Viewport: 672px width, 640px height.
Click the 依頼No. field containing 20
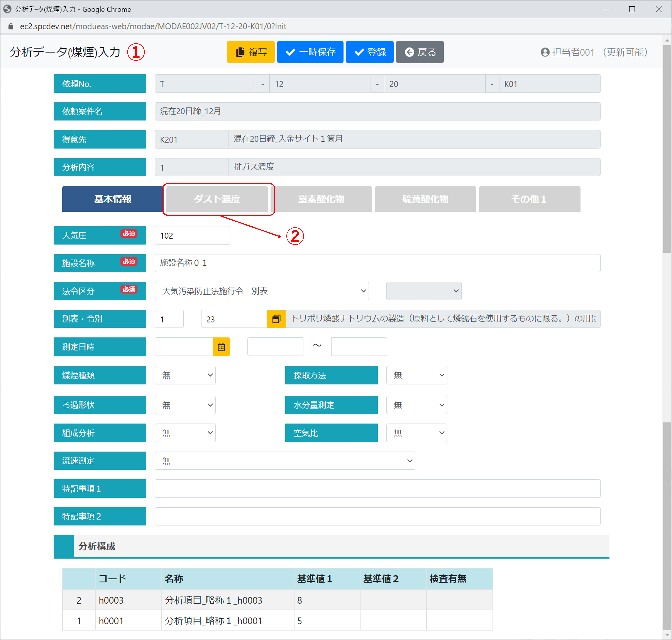coord(435,84)
